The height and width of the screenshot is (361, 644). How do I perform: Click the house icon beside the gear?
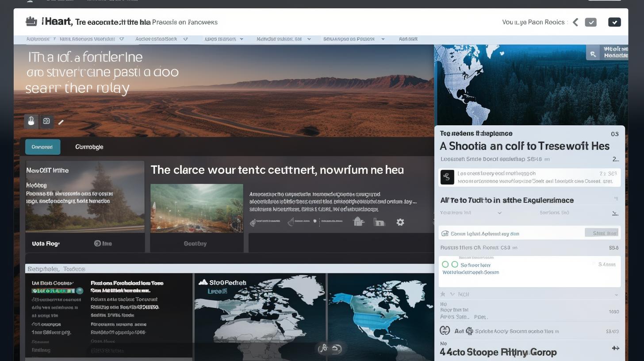coord(358,222)
